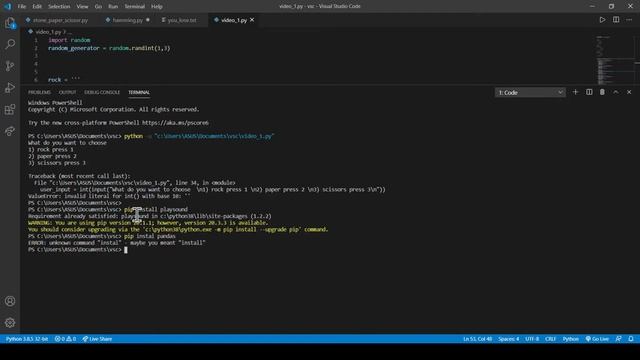Open the Accounts menu icon
This screenshot has height=360, width=640.
pyautogui.click(x=10, y=301)
